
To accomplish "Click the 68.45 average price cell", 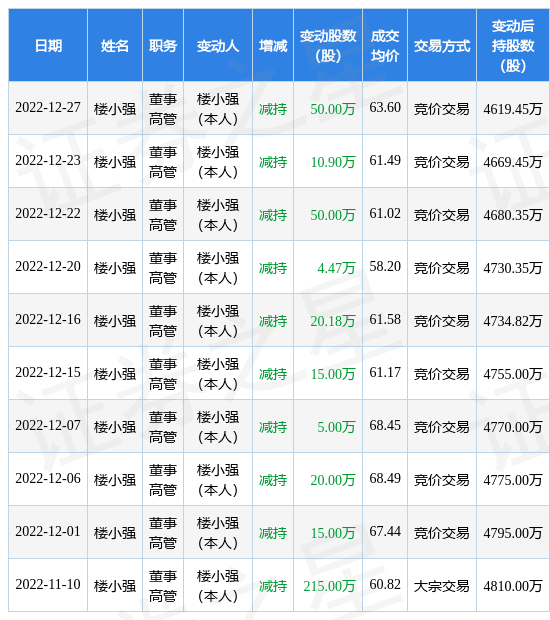I will (x=385, y=425).
